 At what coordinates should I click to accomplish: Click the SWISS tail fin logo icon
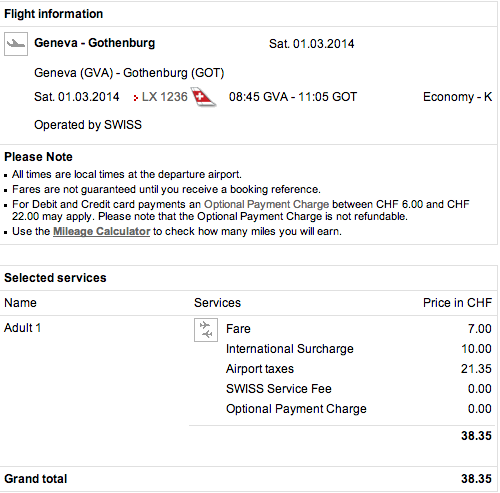pyautogui.click(x=203, y=97)
